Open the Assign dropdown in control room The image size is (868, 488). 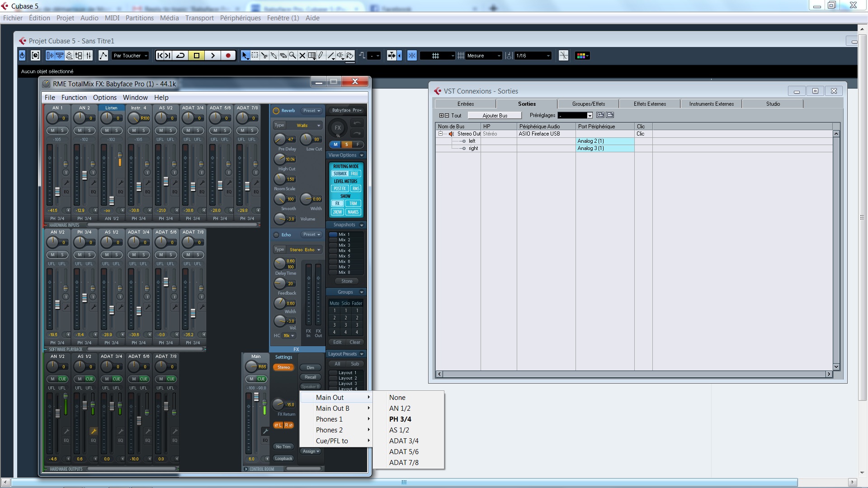pyautogui.click(x=311, y=451)
